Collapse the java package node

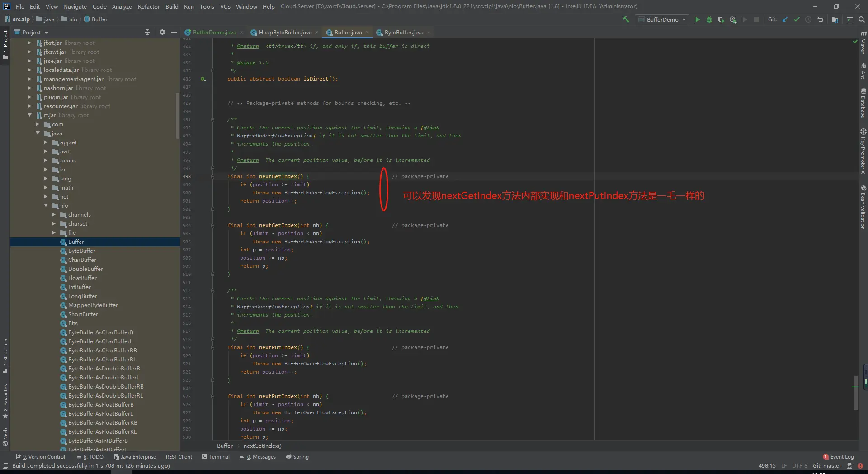(x=38, y=133)
